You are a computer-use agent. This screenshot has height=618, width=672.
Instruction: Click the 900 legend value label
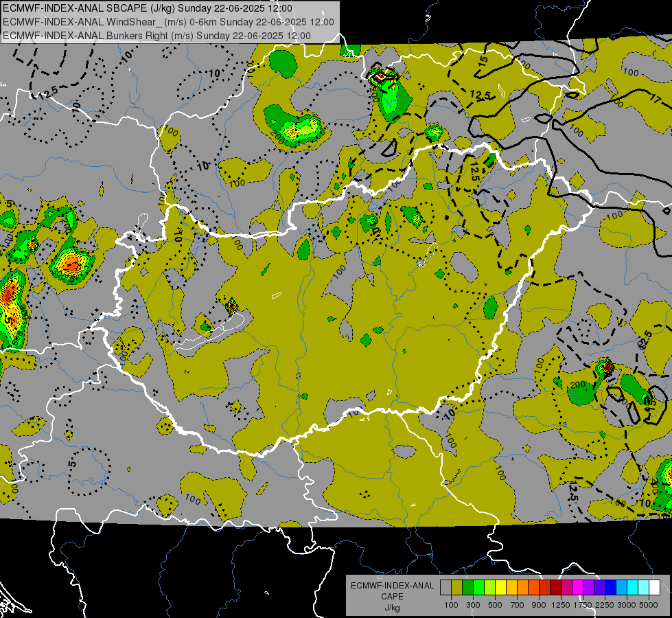click(x=539, y=605)
